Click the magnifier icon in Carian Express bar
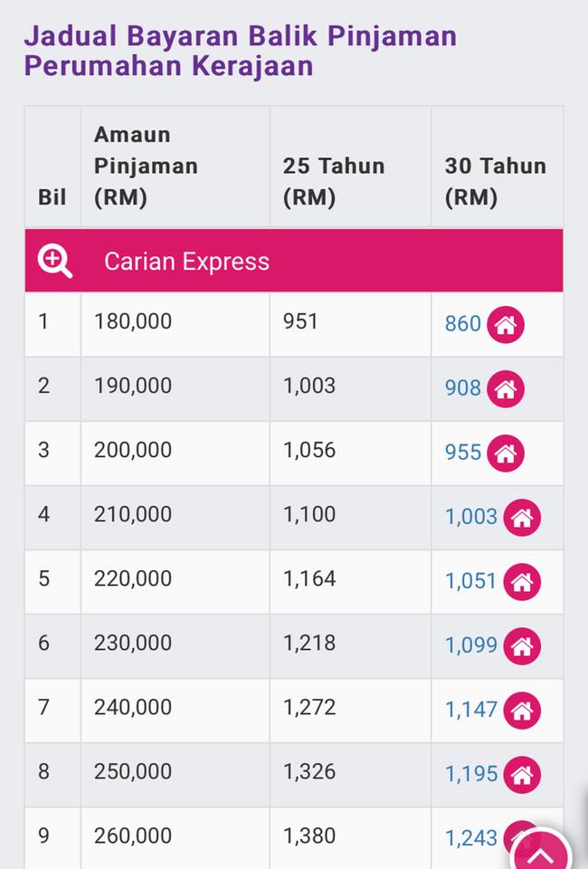The image size is (588, 869). 55,262
